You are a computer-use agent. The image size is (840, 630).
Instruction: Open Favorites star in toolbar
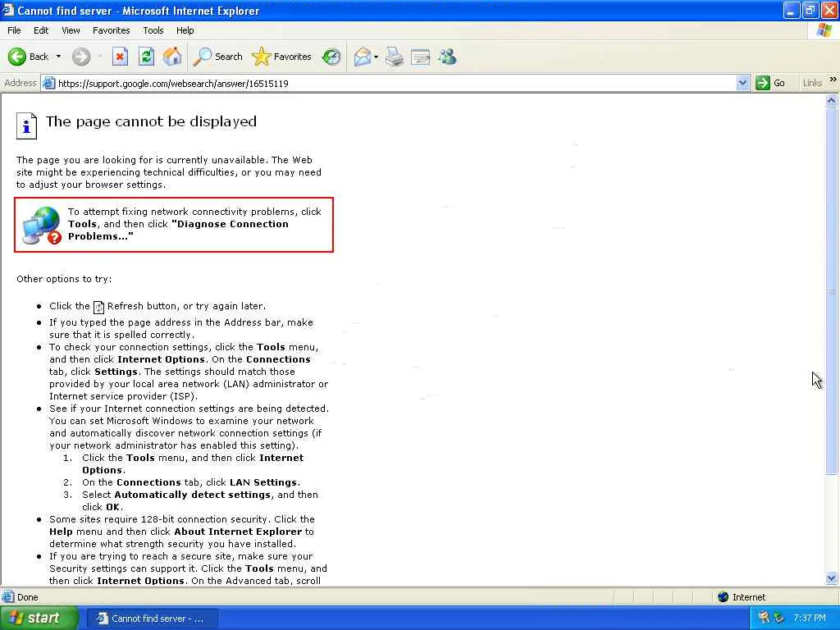[282, 57]
